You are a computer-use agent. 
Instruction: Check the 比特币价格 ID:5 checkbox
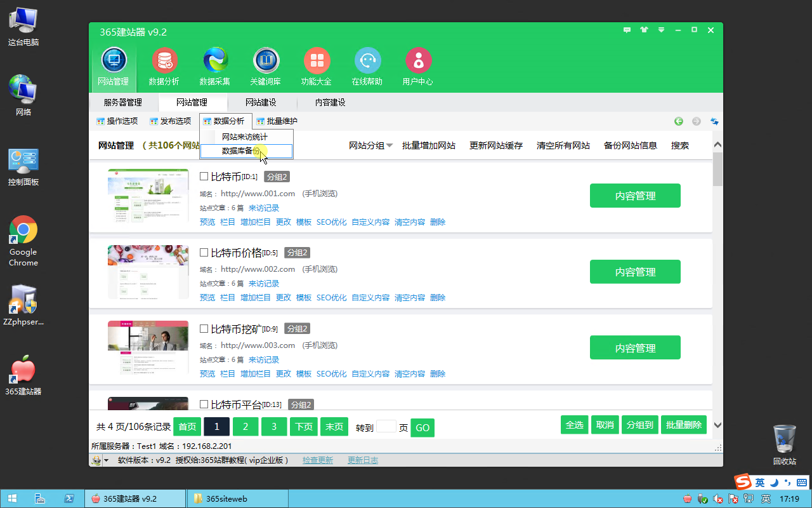(x=204, y=253)
